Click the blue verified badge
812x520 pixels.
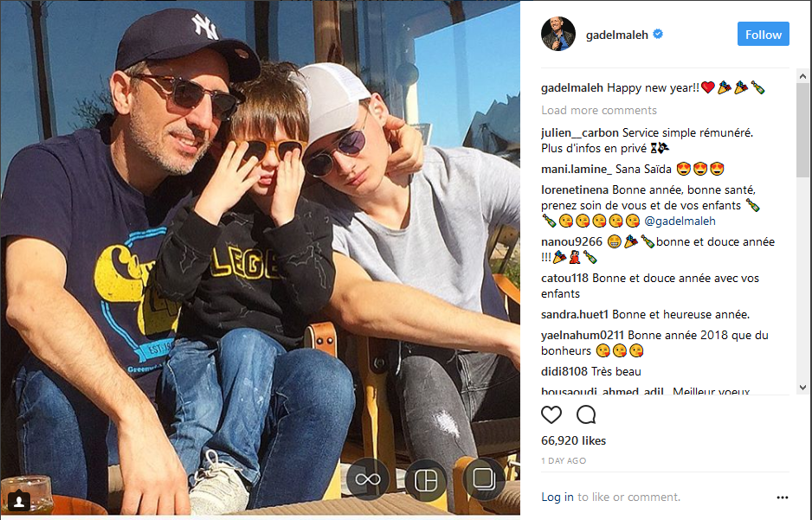coord(658,34)
